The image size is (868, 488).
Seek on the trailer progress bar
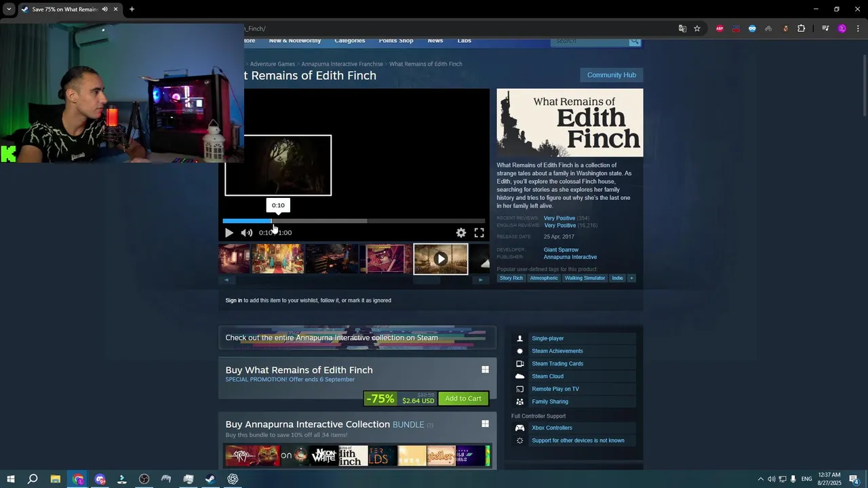(x=354, y=220)
